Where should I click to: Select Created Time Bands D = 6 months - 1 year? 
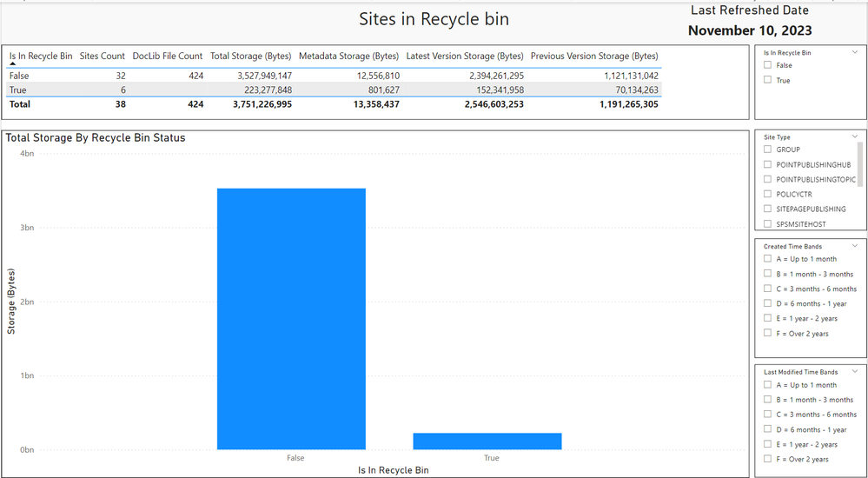point(767,303)
